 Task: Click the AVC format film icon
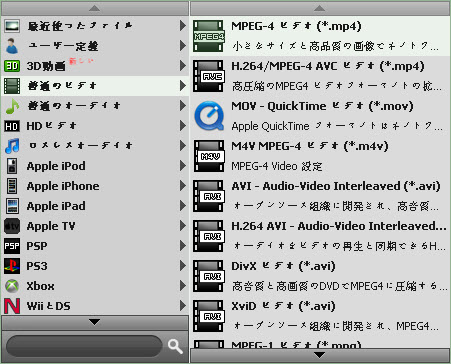[209, 76]
